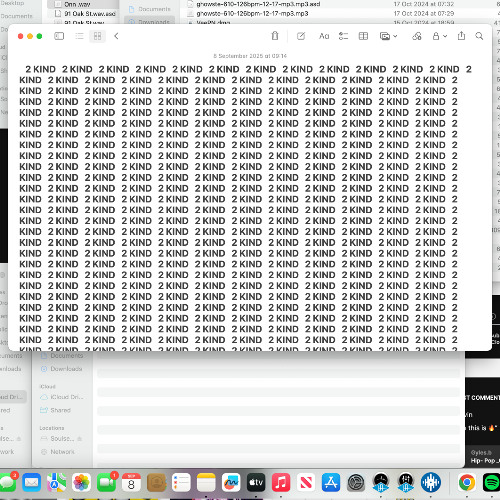Switch Notes to gallery view
The width and height of the screenshot is (500, 500).
(x=97, y=36)
